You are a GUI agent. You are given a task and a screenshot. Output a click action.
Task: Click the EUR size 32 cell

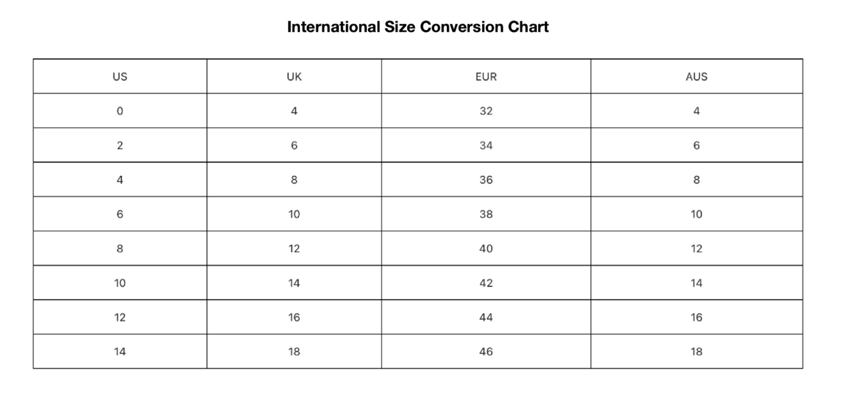point(486,111)
